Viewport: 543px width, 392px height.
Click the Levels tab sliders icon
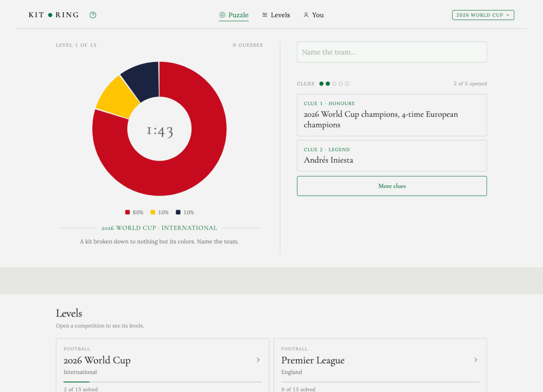click(265, 15)
